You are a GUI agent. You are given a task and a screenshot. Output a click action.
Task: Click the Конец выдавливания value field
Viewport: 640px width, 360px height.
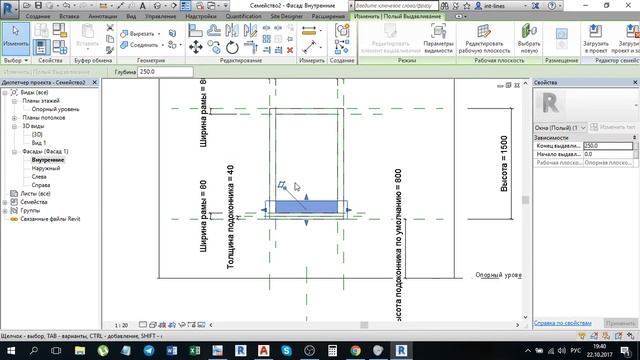(x=608, y=146)
